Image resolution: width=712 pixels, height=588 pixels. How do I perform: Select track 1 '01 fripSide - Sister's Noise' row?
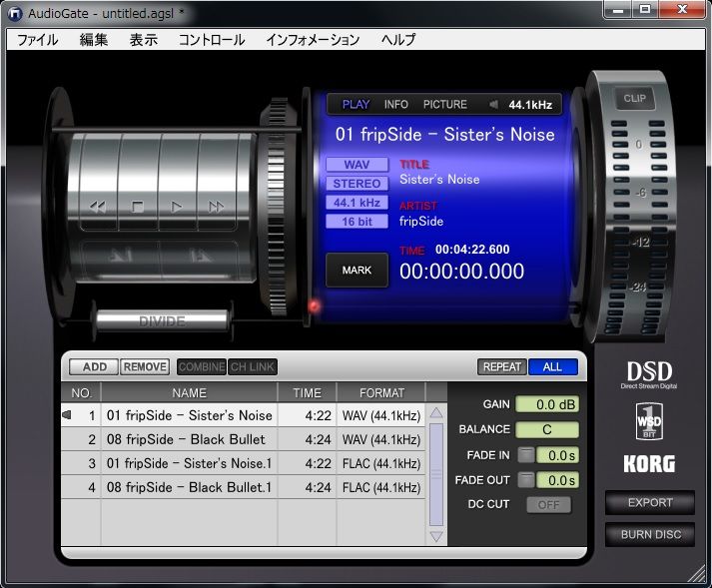(244, 415)
